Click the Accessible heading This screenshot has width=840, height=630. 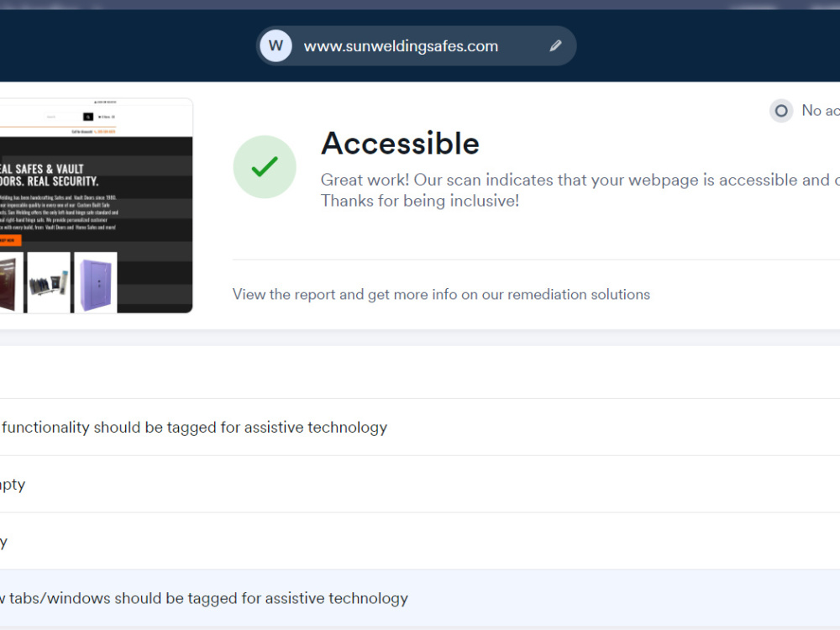[400, 144]
